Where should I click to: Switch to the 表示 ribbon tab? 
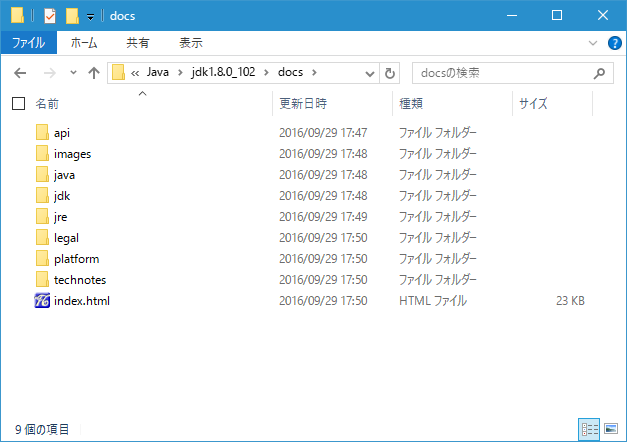191,42
